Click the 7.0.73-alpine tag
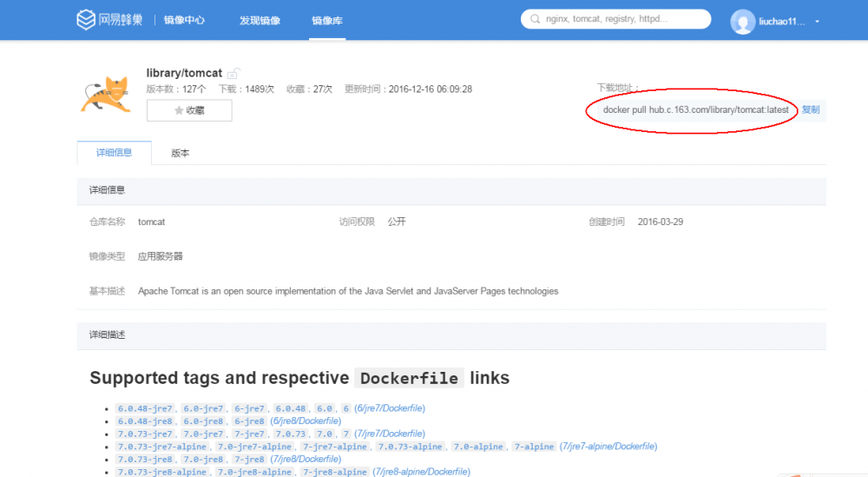Screen dimensions: 868x477 (x=410, y=447)
